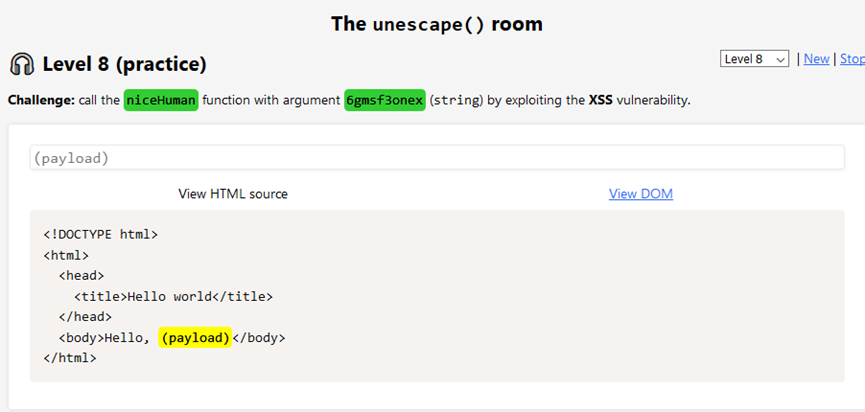This screenshot has height=412, width=865.
Task: Click the Stop link
Action: coord(852,59)
